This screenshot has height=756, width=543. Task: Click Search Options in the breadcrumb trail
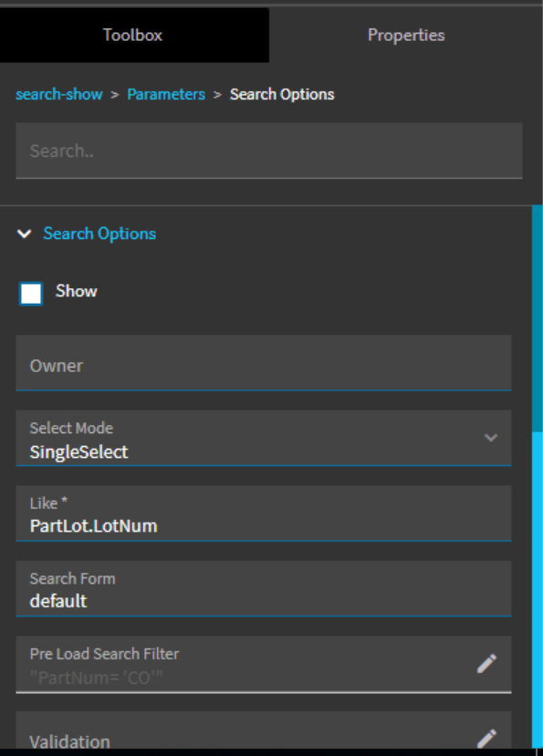(x=281, y=93)
